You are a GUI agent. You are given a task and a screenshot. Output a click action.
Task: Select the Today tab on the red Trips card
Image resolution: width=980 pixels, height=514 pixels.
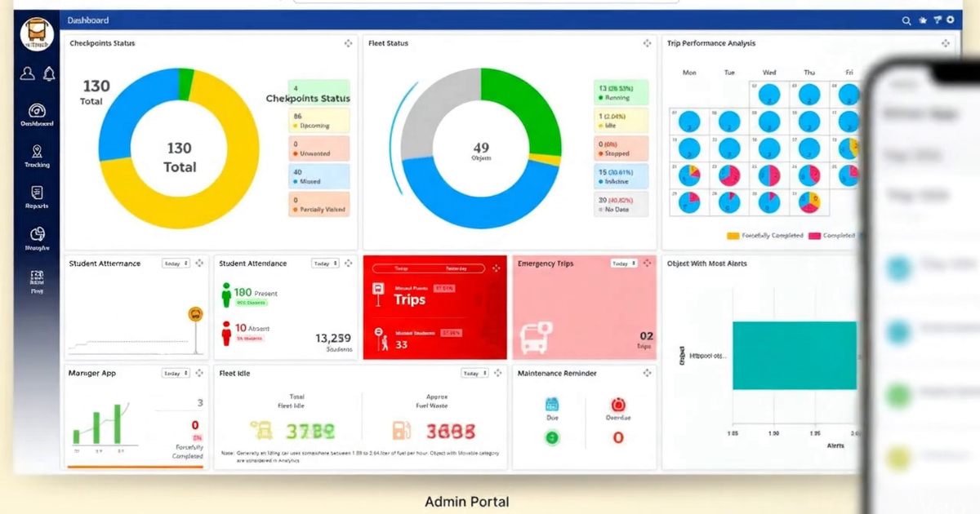(x=401, y=268)
